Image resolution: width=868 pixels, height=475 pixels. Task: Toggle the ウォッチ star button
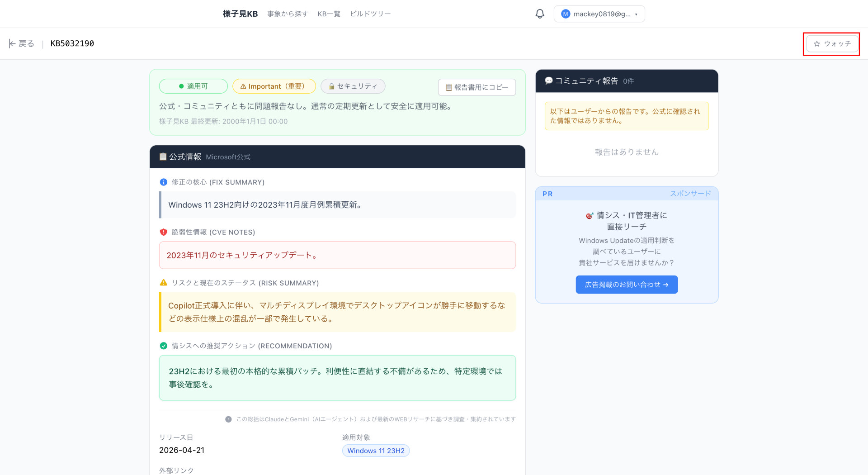point(831,44)
